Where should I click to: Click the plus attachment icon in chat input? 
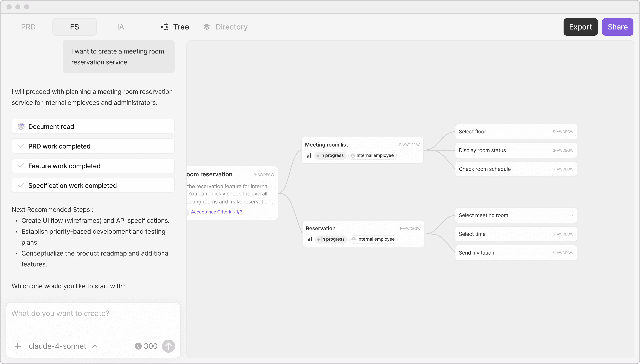(x=18, y=346)
